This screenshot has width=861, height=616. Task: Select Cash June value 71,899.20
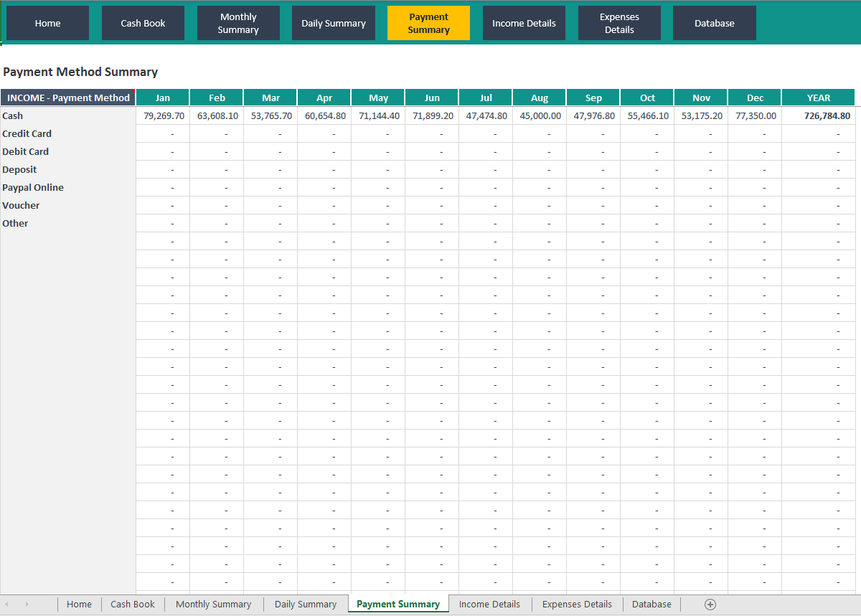432,115
